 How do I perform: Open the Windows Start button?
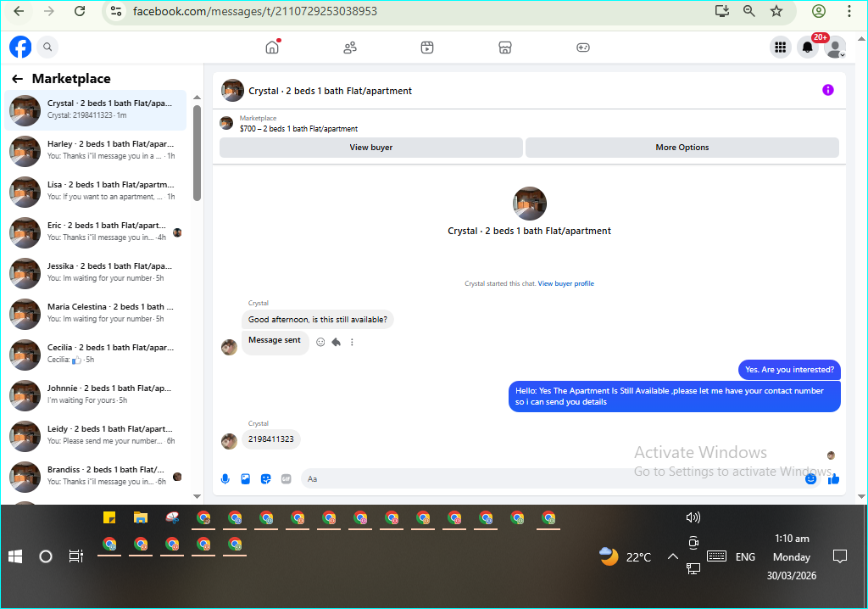pos(15,556)
